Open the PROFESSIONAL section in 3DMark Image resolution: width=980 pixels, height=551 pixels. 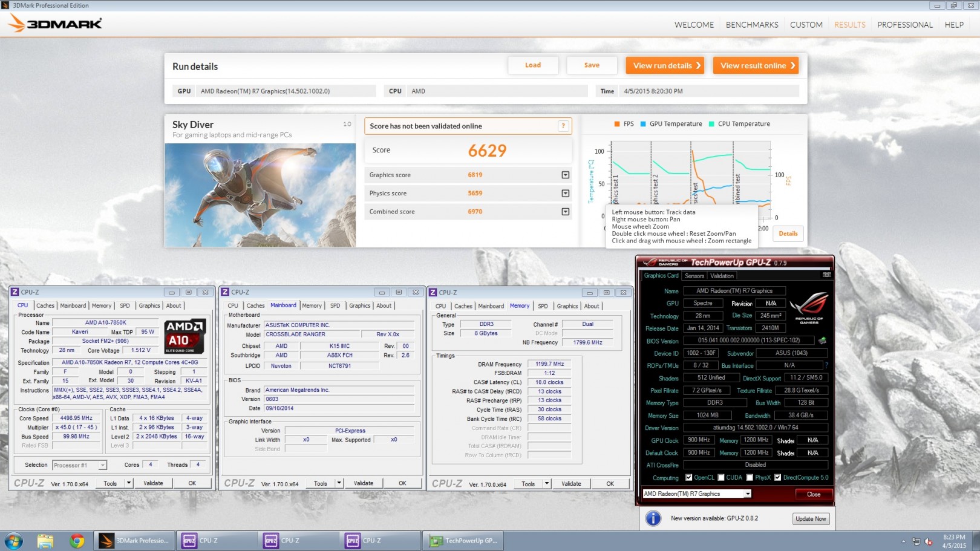905,25
